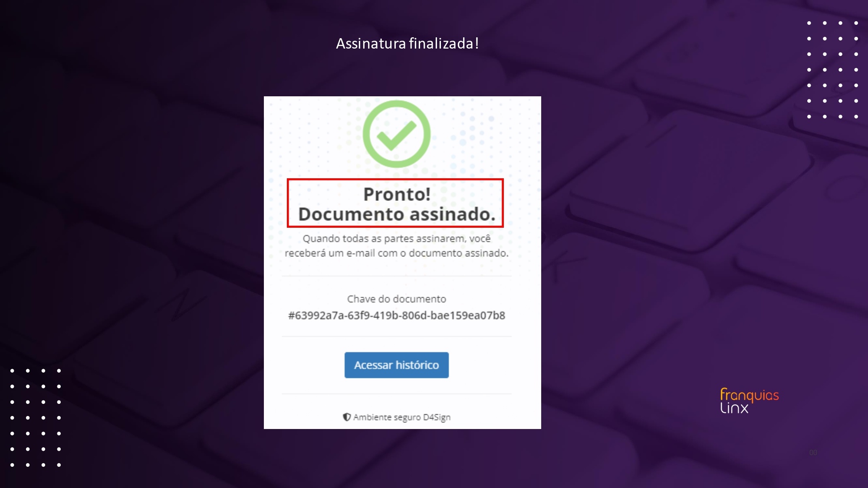This screenshot has width=868, height=488.
Task: Click the faint slide number bottom right
Action: pos(813,452)
